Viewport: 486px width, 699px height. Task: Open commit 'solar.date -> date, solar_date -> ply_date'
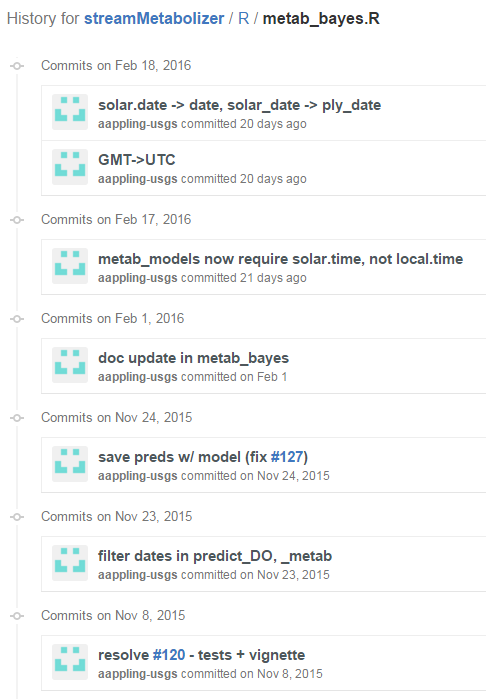click(x=239, y=105)
